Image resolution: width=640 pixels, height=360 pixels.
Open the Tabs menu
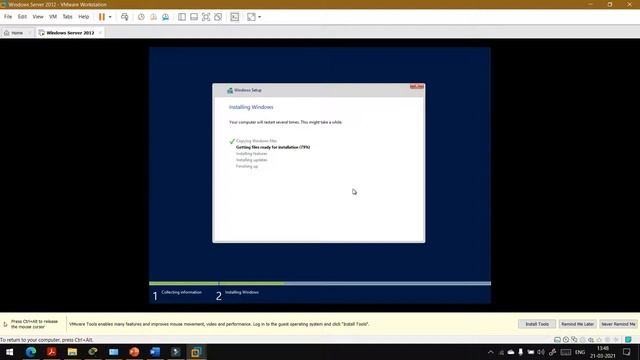67,17
